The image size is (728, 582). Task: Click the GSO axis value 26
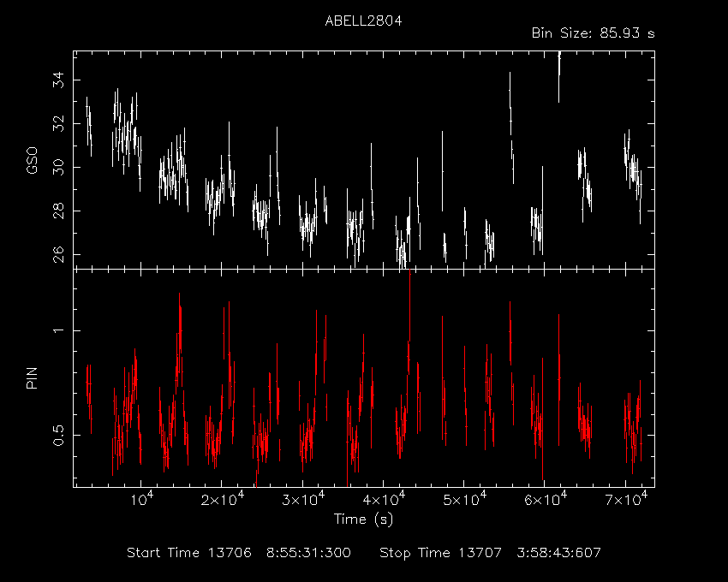coord(58,255)
